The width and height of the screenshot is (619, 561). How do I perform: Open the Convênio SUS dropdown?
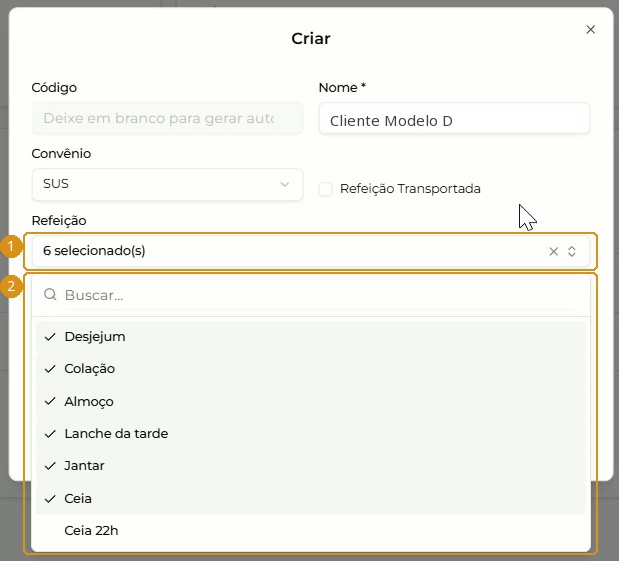coord(167,184)
